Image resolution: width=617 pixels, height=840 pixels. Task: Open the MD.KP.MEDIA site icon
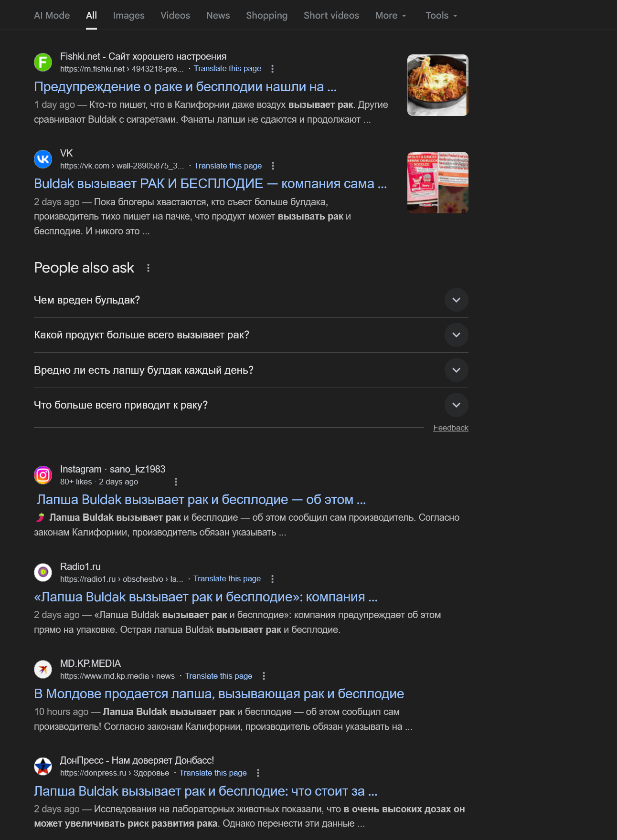point(43,669)
